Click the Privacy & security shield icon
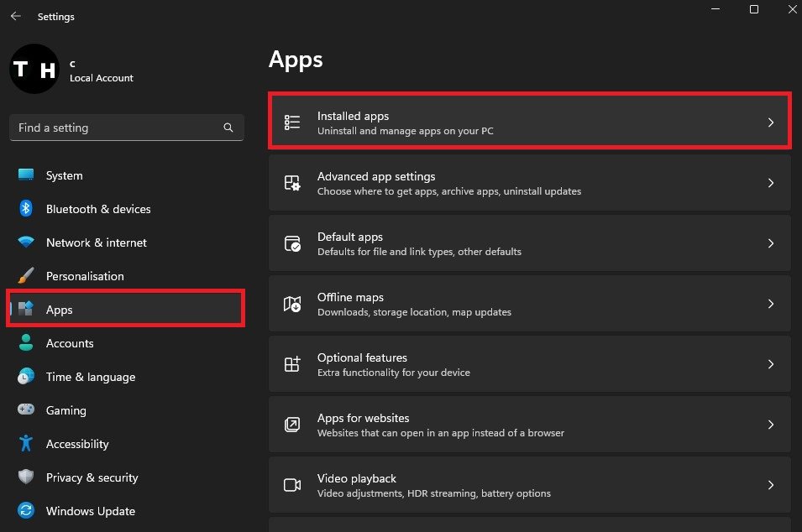 (x=26, y=477)
